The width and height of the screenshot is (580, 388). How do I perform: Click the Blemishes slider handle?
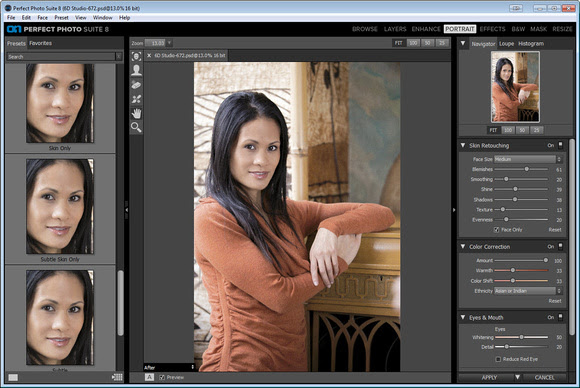tap(526, 169)
